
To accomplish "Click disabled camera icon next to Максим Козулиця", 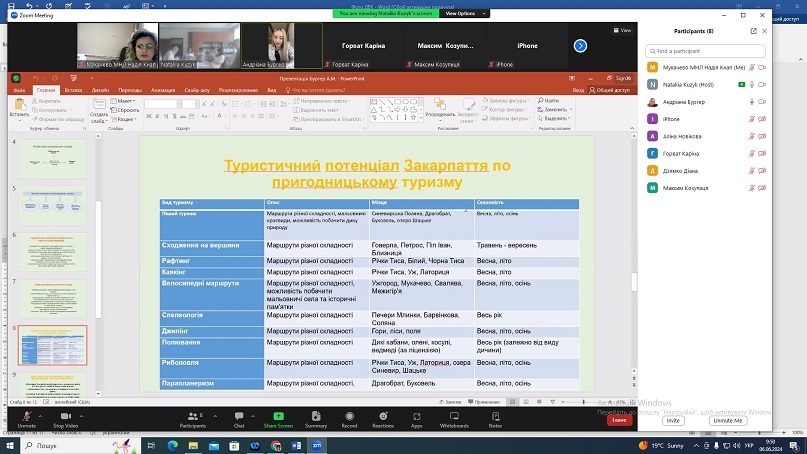I will [x=762, y=188].
